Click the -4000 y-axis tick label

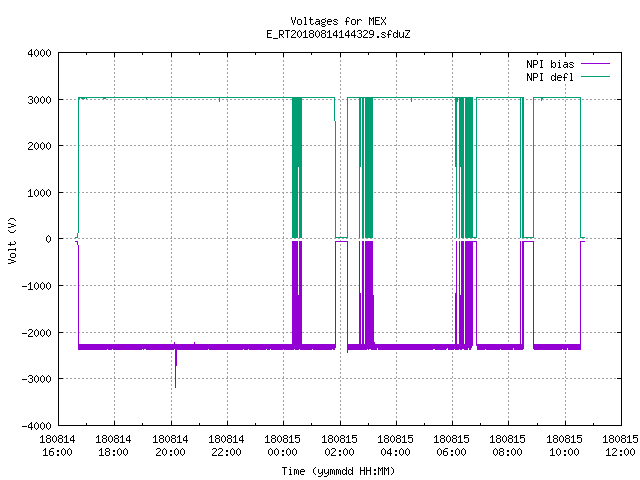[x=36, y=426]
